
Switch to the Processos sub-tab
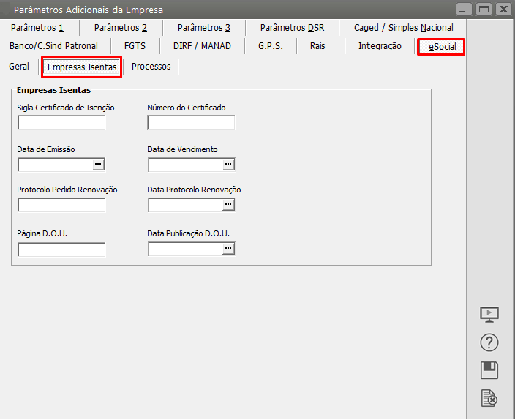point(151,67)
